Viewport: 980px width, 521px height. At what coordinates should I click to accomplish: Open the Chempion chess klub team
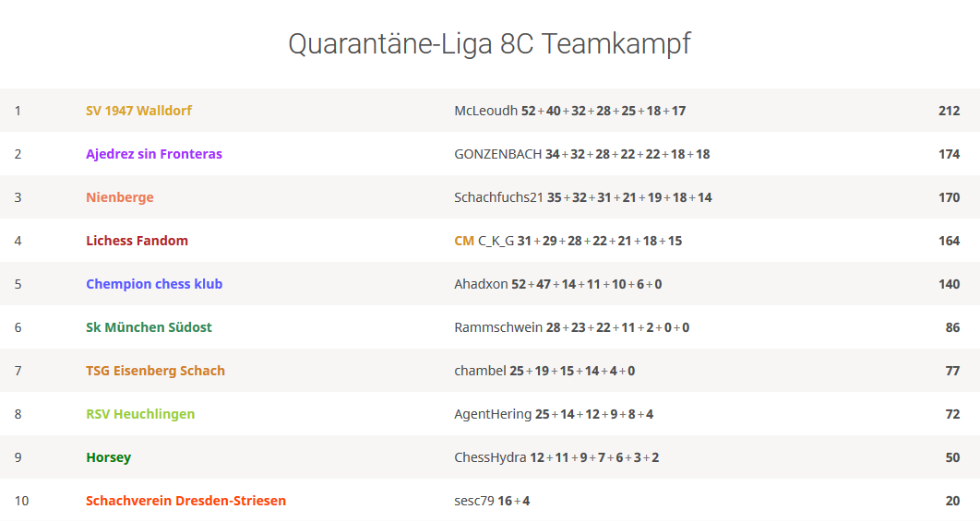[154, 284]
